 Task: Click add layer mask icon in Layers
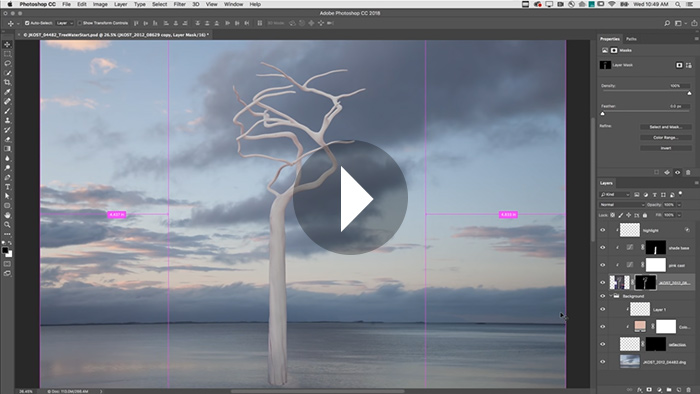(649, 390)
